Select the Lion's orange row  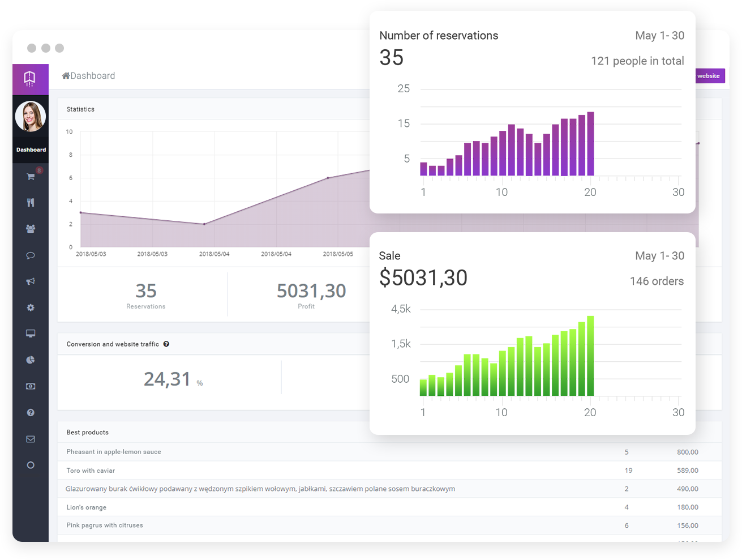(x=389, y=507)
